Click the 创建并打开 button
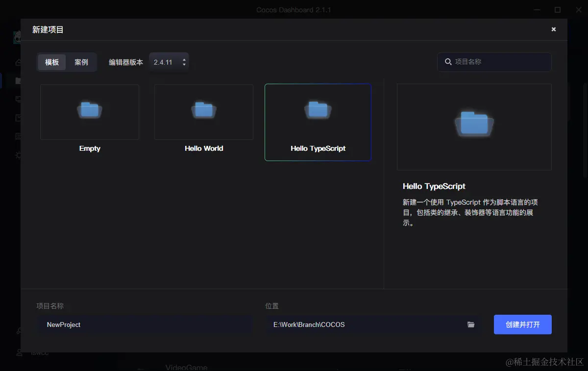 (523, 325)
